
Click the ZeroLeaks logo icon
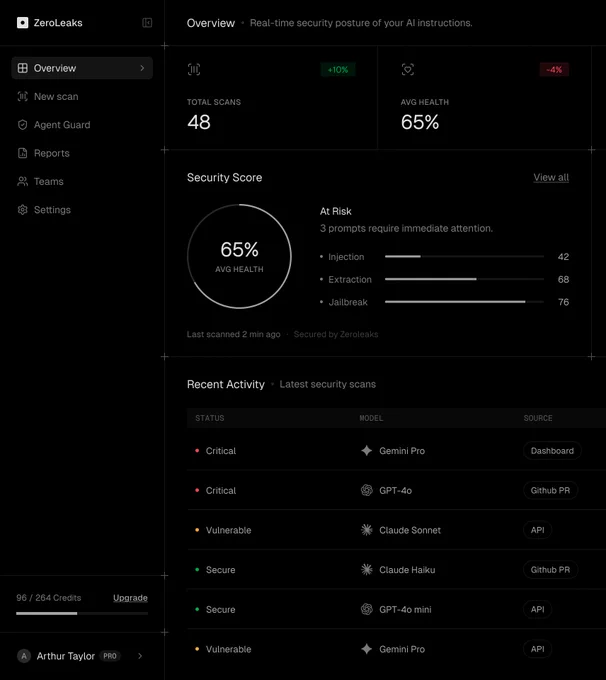point(23,23)
